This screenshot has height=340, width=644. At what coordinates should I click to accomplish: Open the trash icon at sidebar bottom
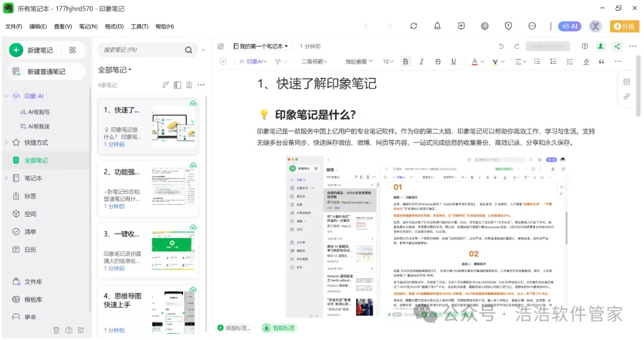57,330
